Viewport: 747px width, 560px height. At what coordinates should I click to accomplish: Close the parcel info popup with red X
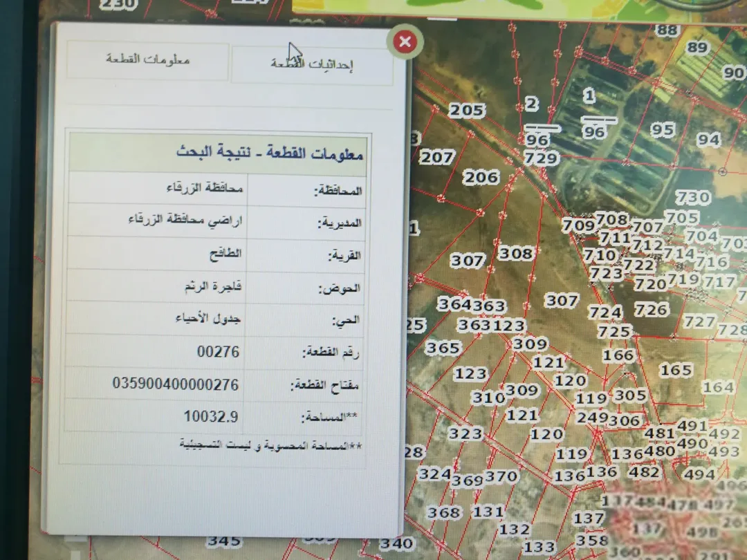pos(405,42)
